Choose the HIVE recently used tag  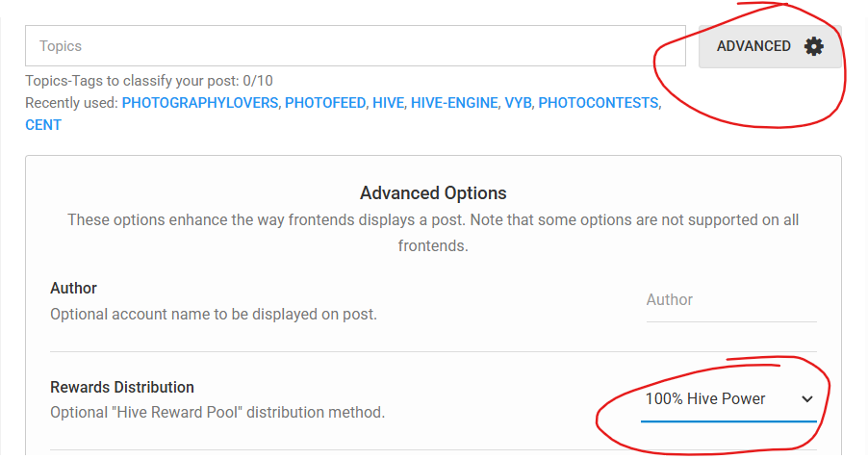(389, 103)
